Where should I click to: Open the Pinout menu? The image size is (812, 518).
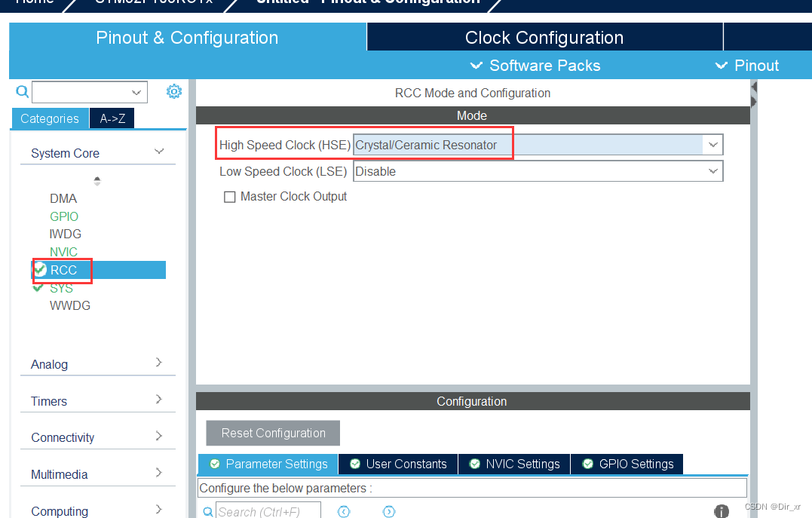pyautogui.click(x=746, y=66)
